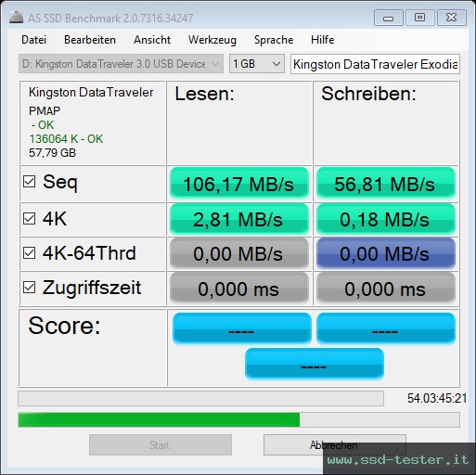The width and height of the screenshot is (476, 475).
Task: Click the AS SSD Benchmark title bar icon
Action: point(16,18)
